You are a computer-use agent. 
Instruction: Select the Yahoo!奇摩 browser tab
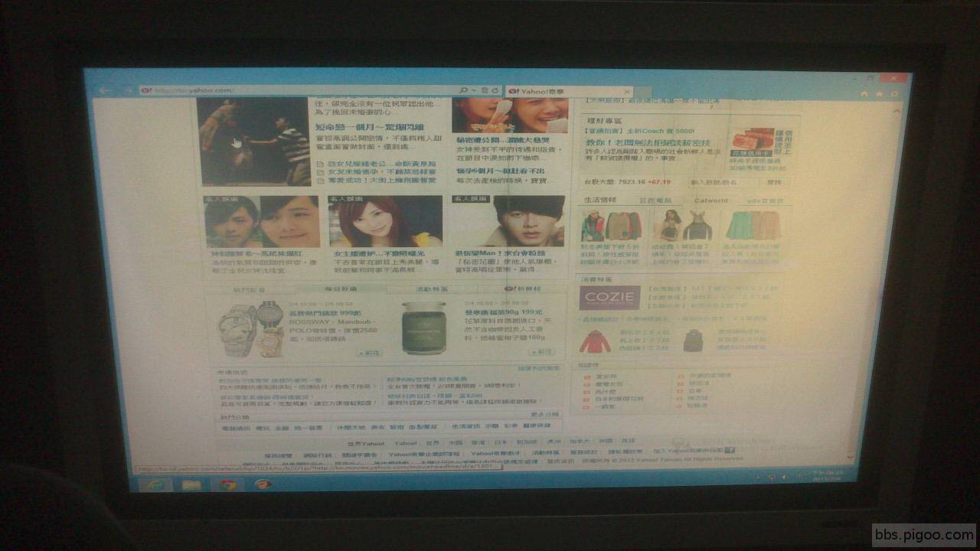(x=569, y=91)
